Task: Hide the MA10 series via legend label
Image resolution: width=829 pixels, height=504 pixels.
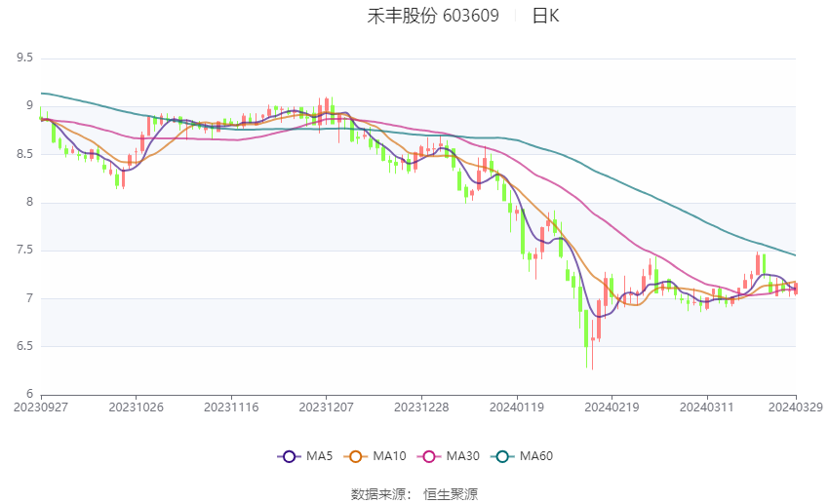Action: pyautogui.click(x=389, y=456)
